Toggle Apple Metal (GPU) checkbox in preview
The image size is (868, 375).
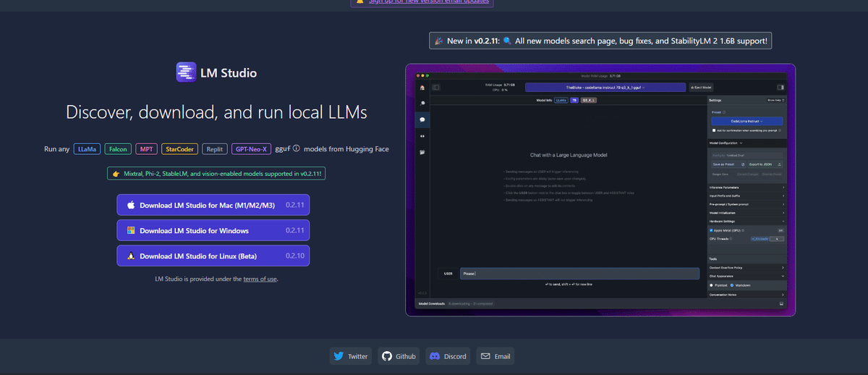pyautogui.click(x=712, y=229)
